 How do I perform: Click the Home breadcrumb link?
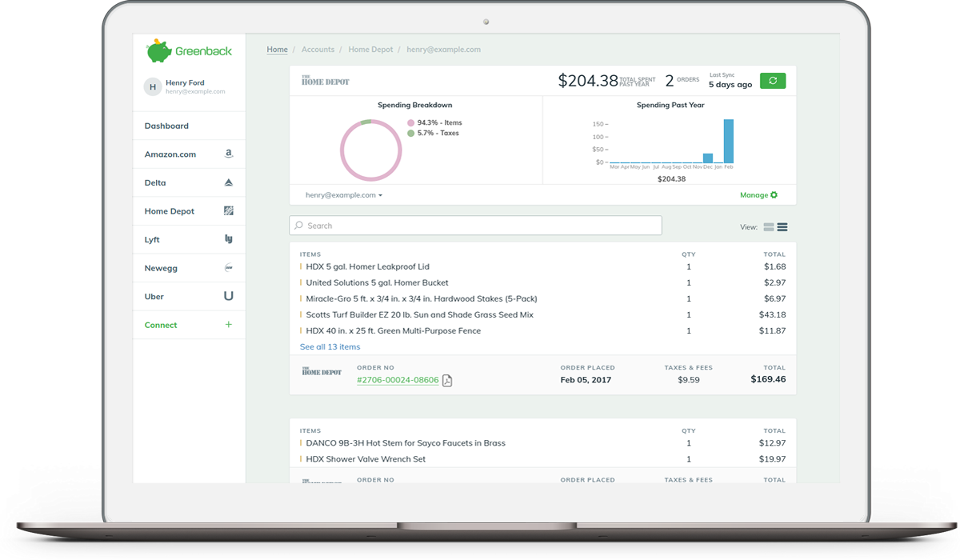click(x=277, y=50)
